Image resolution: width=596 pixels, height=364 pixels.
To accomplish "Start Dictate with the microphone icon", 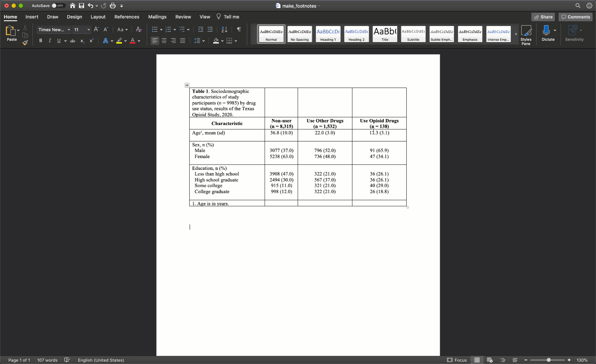I will tap(546, 30).
